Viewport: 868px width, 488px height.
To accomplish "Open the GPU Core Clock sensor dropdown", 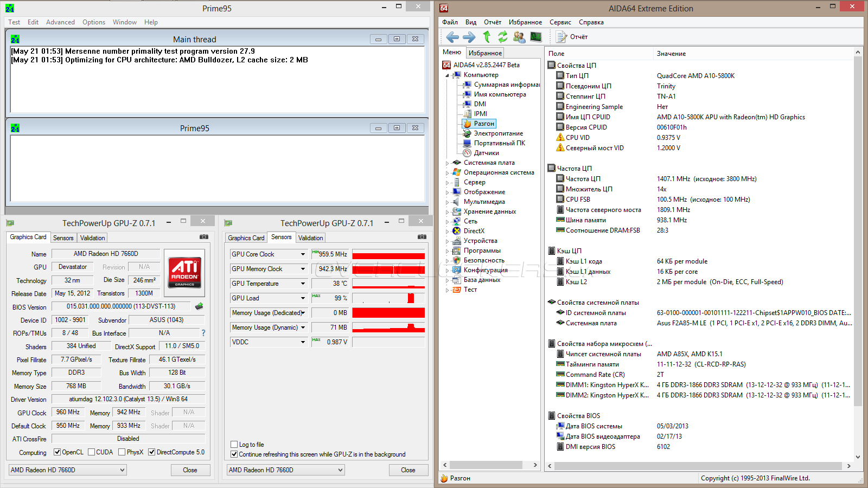I will pyautogui.click(x=303, y=254).
